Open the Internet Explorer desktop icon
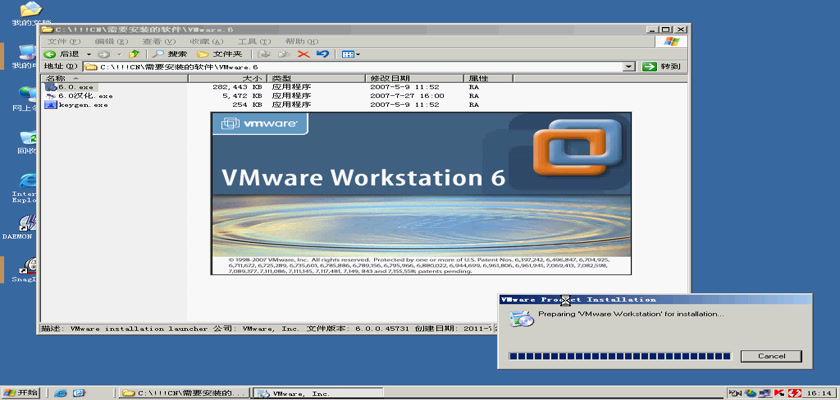Image resolution: width=840 pixels, height=400 pixels. click(x=27, y=186)
